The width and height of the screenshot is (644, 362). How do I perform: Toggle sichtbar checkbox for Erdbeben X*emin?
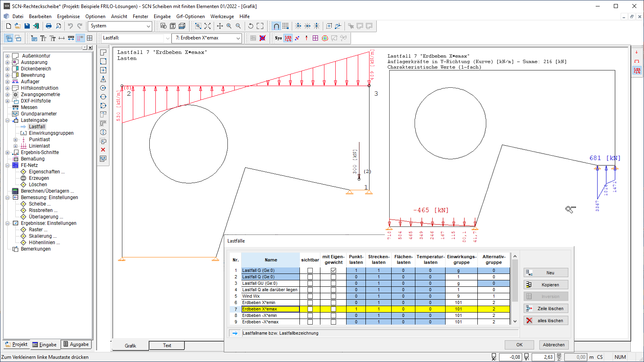(x=310, y=303)
